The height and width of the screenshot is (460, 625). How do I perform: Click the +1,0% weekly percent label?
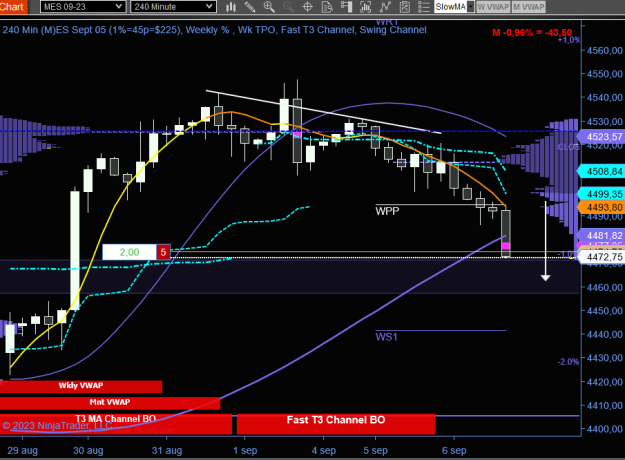point(568,40)
